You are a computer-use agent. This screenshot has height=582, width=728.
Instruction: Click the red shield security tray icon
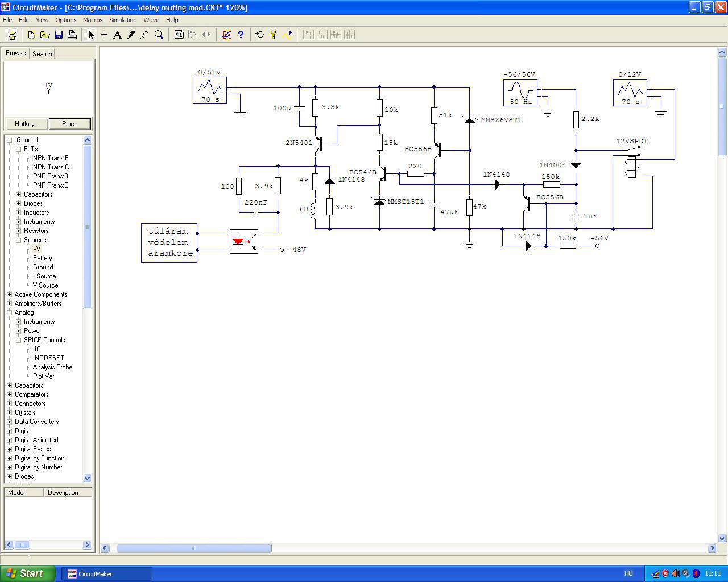point(665,573)
